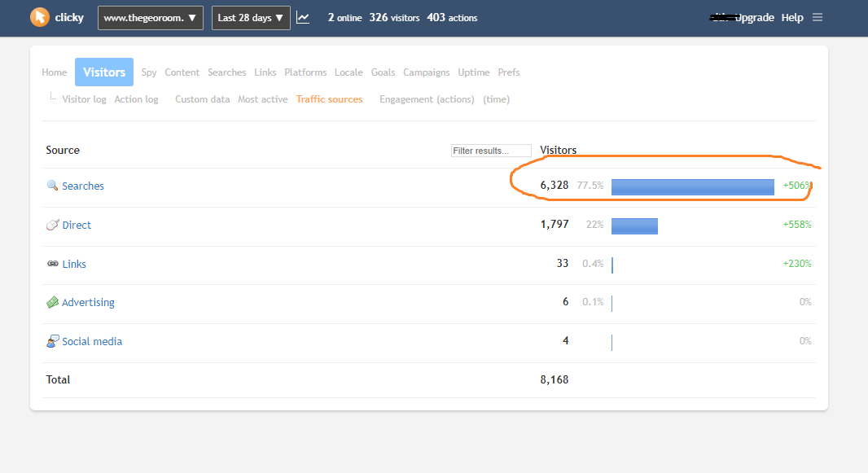Screen dimensions: 868x473
Task: Open the Most active sub-tab
Action: [262, 99]
